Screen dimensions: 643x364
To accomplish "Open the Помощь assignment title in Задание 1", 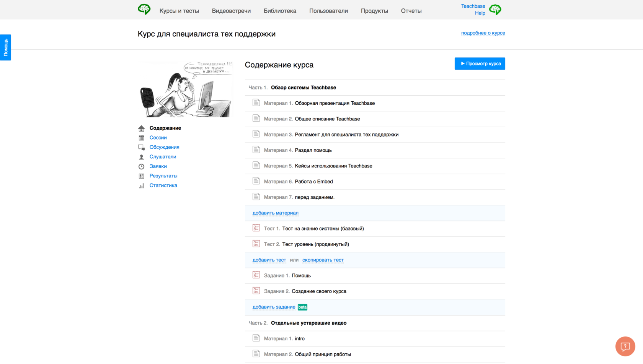I will [x=301, y=276].
